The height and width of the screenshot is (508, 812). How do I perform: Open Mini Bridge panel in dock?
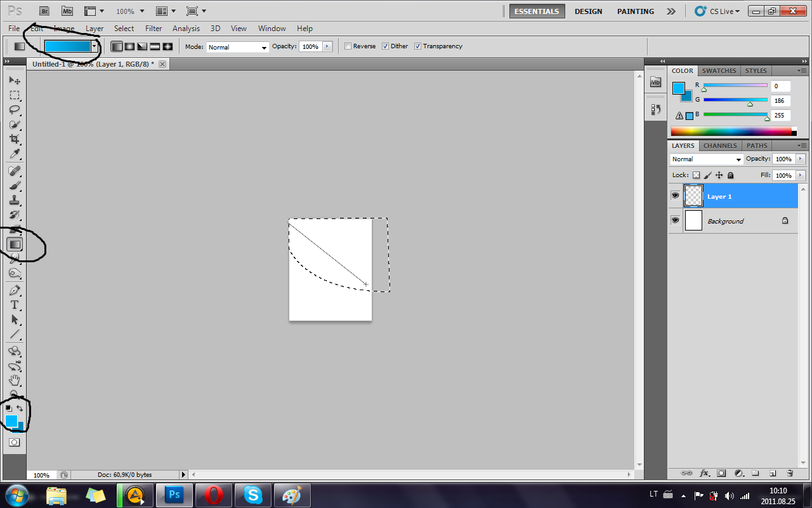coord(656,82)
